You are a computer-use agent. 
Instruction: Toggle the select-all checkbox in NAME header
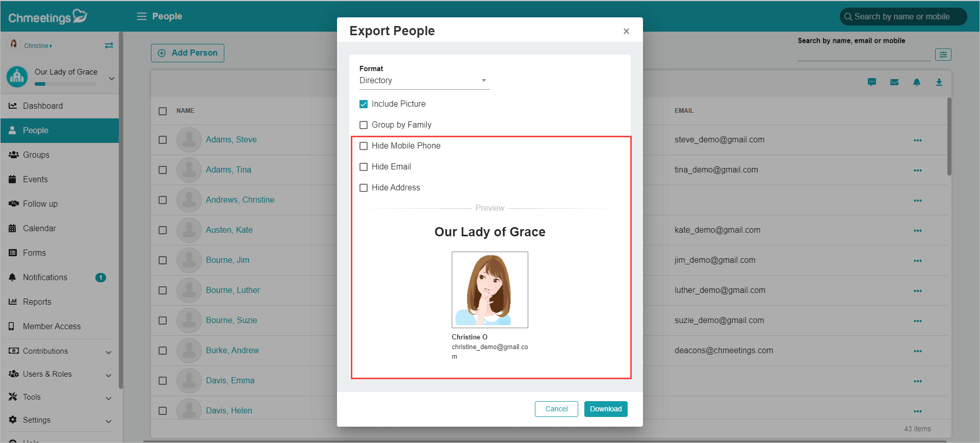click(163, 111)
